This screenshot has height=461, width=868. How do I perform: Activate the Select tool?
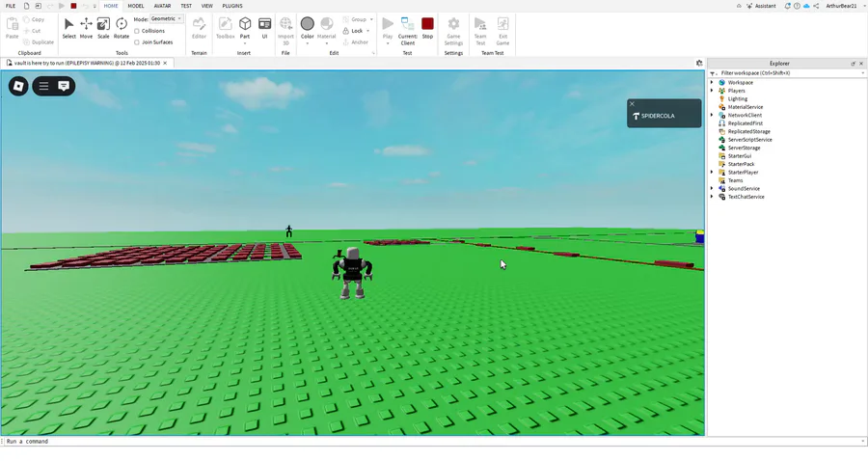point(68,28)
